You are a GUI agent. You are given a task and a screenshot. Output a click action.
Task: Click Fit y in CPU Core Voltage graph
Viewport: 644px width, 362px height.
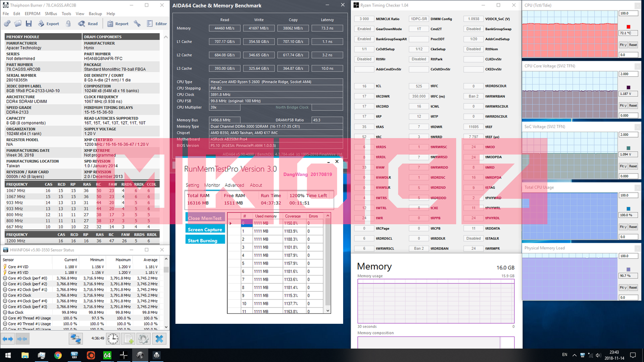pos(623,106)
